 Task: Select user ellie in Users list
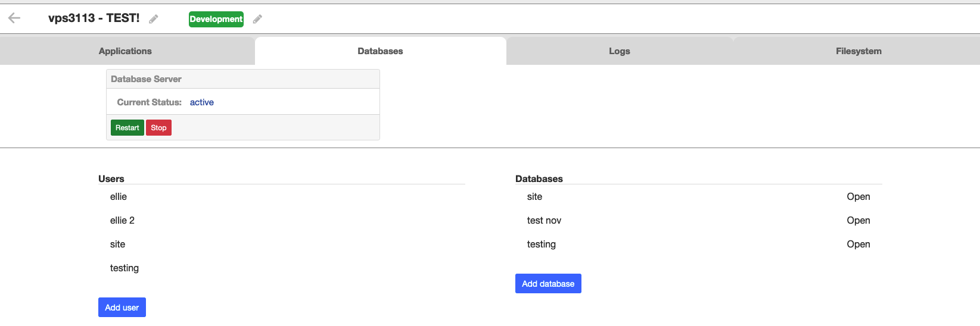tap(282, 196)
